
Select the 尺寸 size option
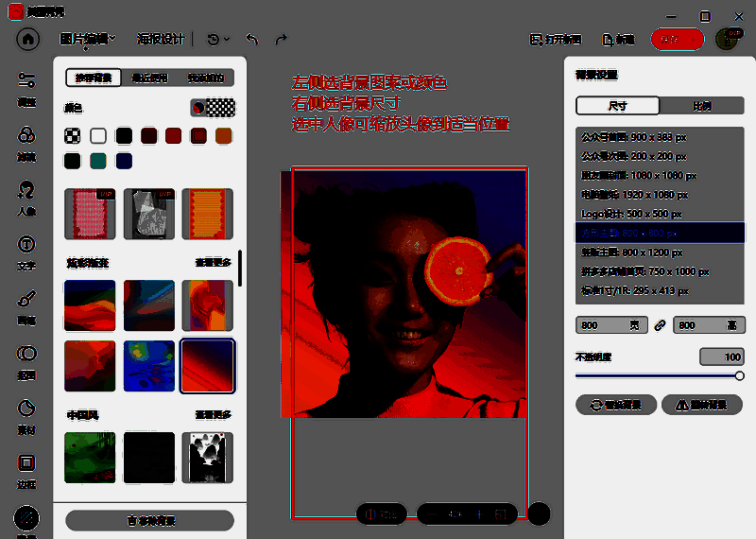pos(617,106)
